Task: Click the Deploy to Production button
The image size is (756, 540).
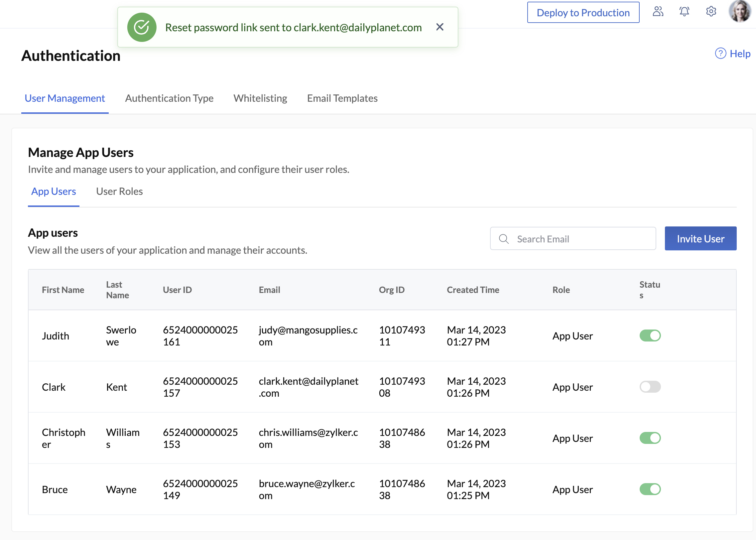Action: coord(583,13)
